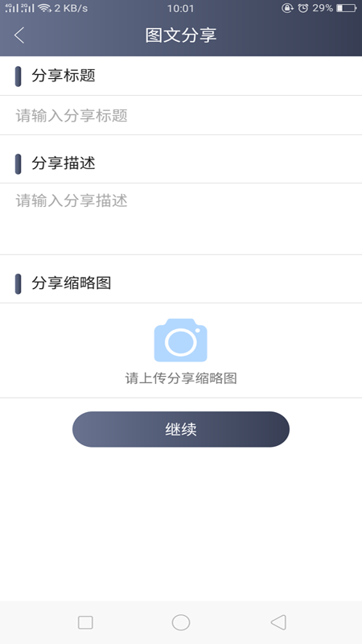Focus the 请输入分享标题 title field

181,115
